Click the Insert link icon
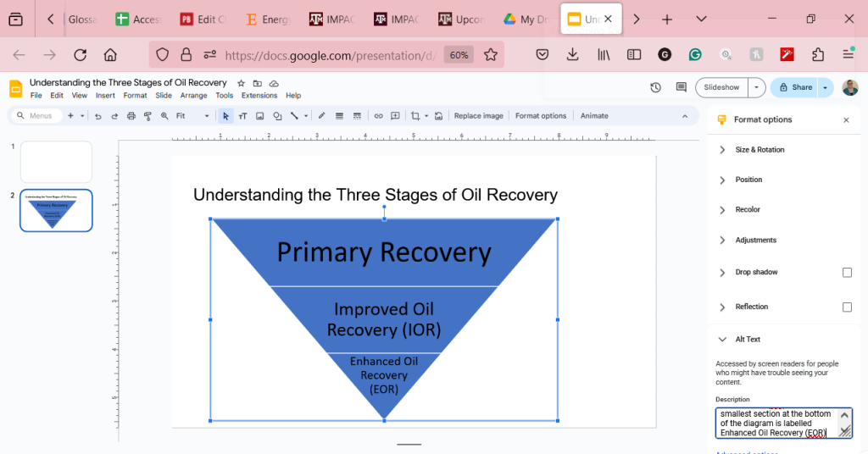This screenshot has height=454, width=868. click(378, 116)
